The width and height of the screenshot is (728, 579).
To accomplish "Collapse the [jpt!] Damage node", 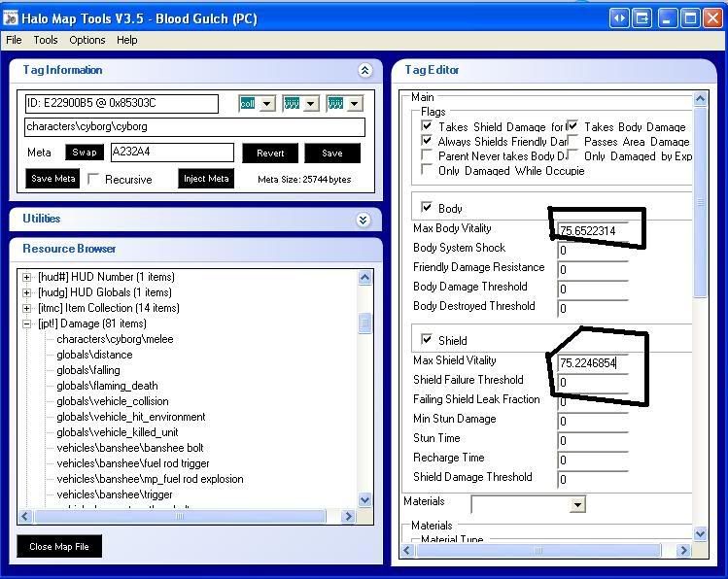I will point(27,324).
